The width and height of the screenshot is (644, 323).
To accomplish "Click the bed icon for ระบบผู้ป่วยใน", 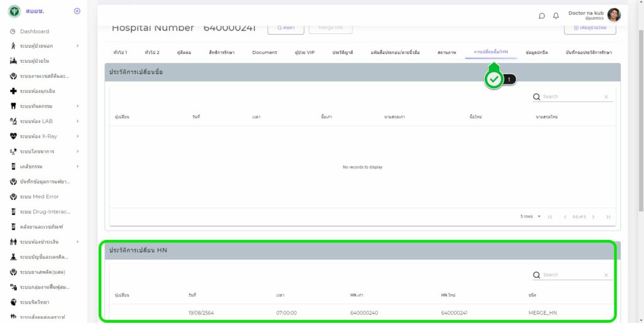I will 13,61.
